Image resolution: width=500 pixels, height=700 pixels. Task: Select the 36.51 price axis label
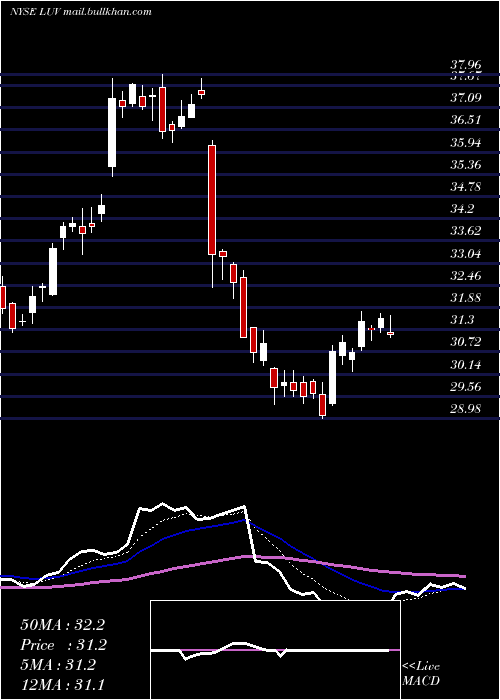pos(466,120)
